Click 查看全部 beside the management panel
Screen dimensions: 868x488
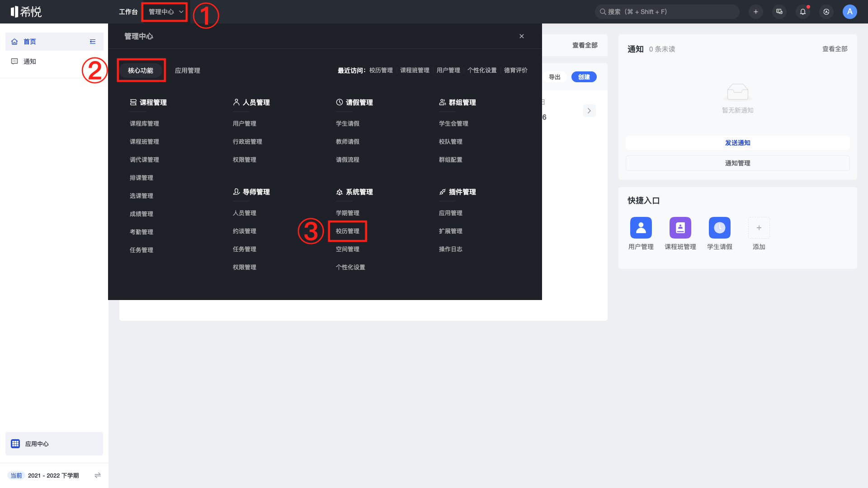pyautogui.click(x=585, y=45)
